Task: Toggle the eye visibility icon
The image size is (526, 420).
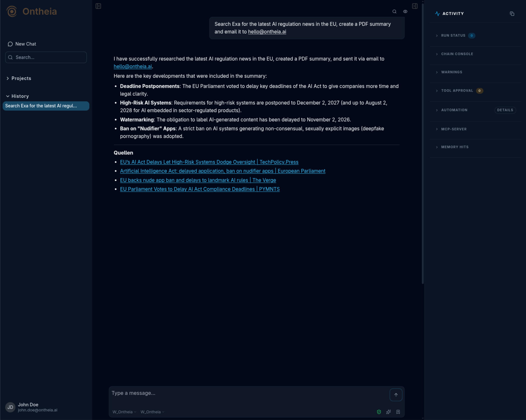Action: 405,11
